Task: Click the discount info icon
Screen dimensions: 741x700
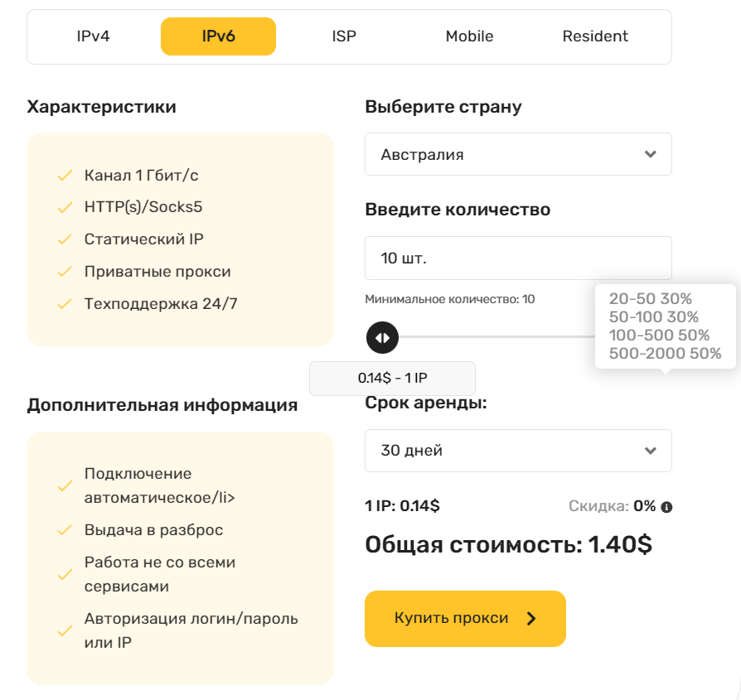Action: click(x=666, y=507)
